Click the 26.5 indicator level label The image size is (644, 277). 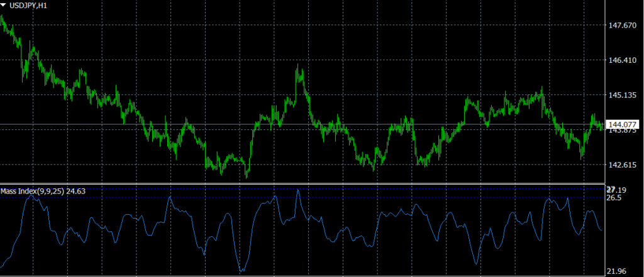(x=614, y=198)
